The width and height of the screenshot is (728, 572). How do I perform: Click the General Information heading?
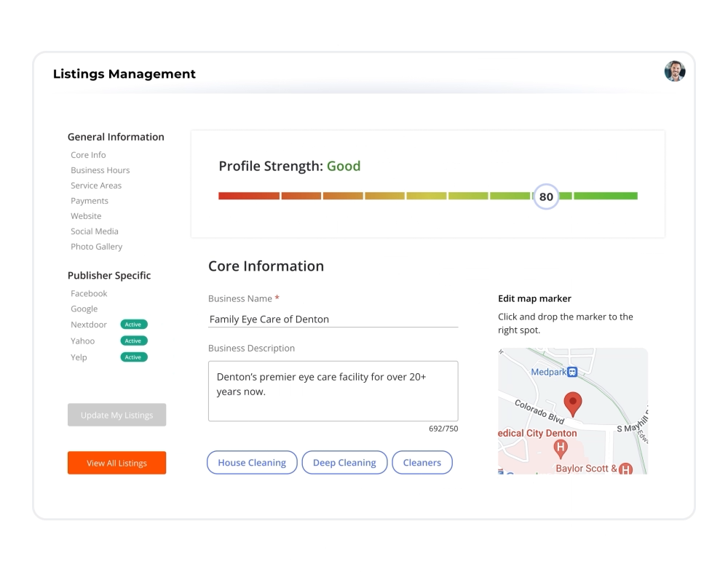pyautogui.click(x=116, y=137)
